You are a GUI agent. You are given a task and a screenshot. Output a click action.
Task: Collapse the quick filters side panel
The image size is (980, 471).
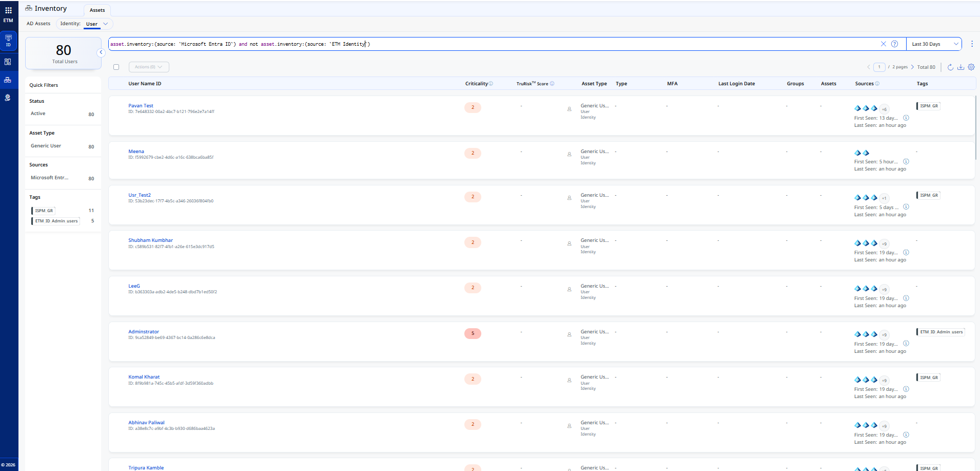point(101,52)
